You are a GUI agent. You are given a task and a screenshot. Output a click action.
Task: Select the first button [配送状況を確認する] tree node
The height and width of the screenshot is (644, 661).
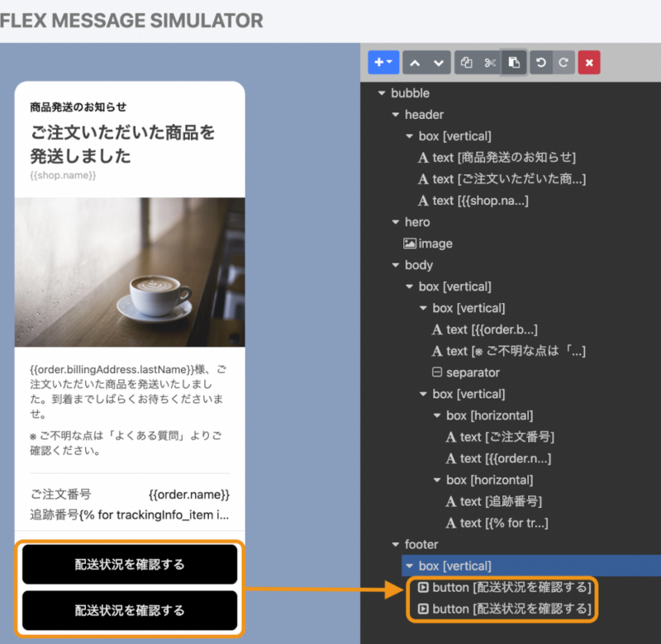coord(504,587)
